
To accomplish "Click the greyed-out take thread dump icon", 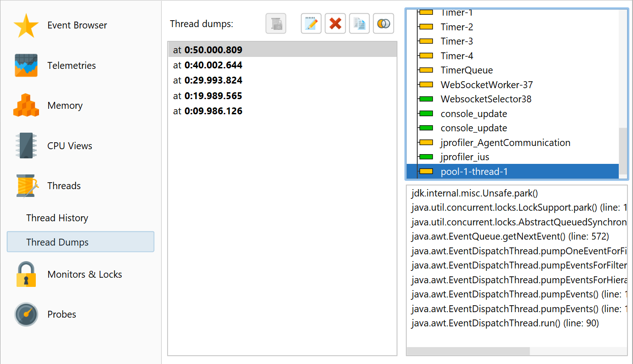I will tap(276, 23).
